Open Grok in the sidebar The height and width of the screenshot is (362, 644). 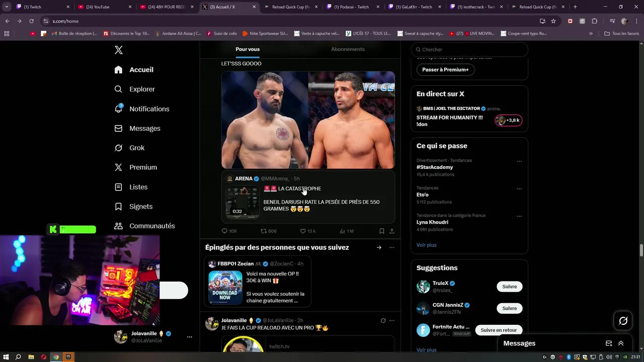pos(129,148)
